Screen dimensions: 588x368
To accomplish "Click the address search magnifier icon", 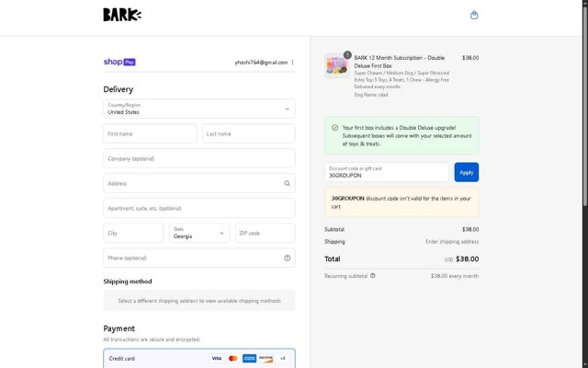I will point(287,183).
